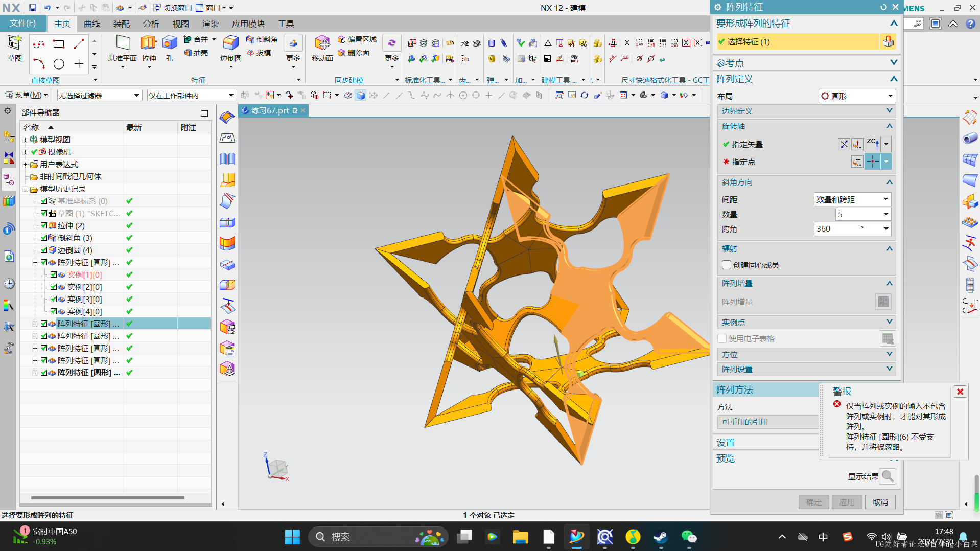The image size is (980, 551).
Task: Open the spreadsheet icon next to 使用电子表格
Action: pos(888,338)
